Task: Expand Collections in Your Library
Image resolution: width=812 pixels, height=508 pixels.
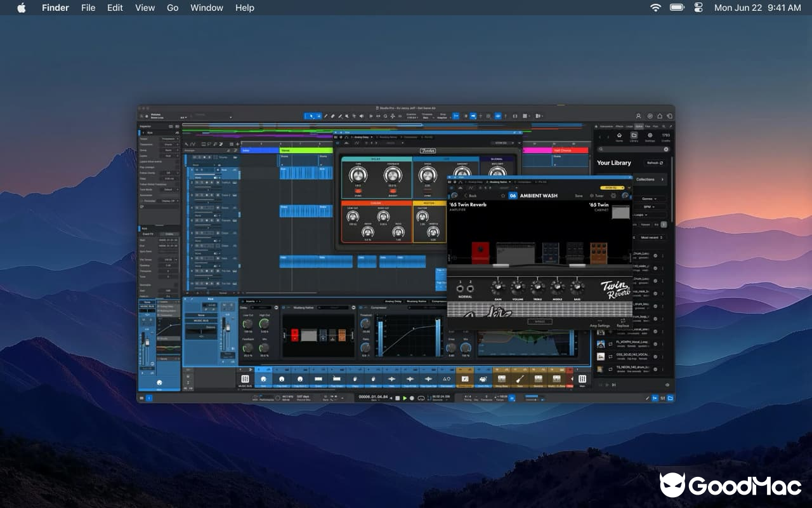Action: [x=651, y=179]
